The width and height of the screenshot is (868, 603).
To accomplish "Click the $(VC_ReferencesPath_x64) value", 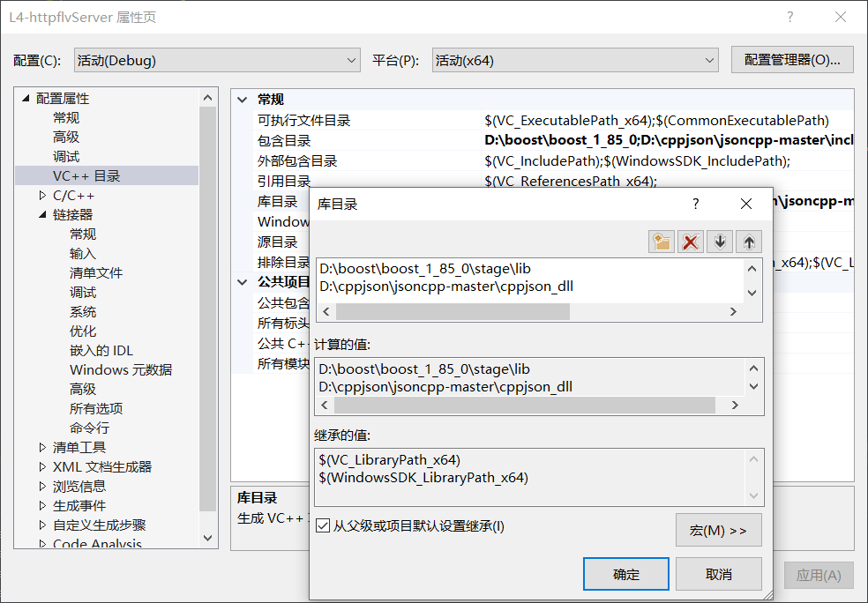I will coord(571,181).
